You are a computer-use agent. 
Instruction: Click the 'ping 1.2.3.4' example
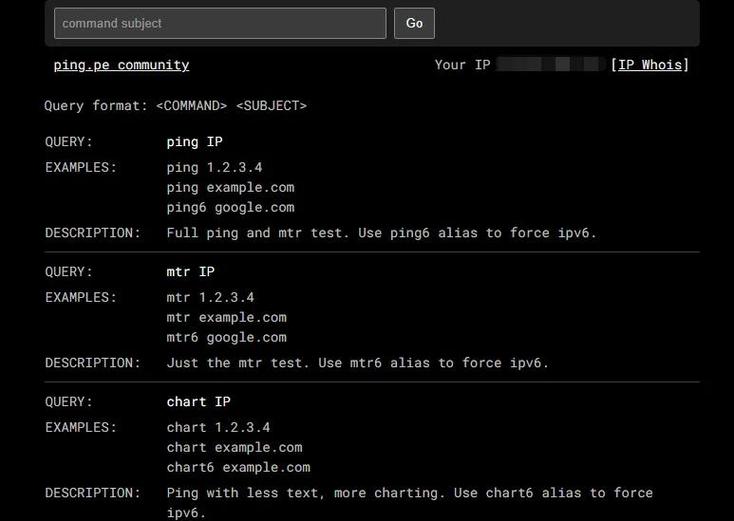click(x=214, y=168)
